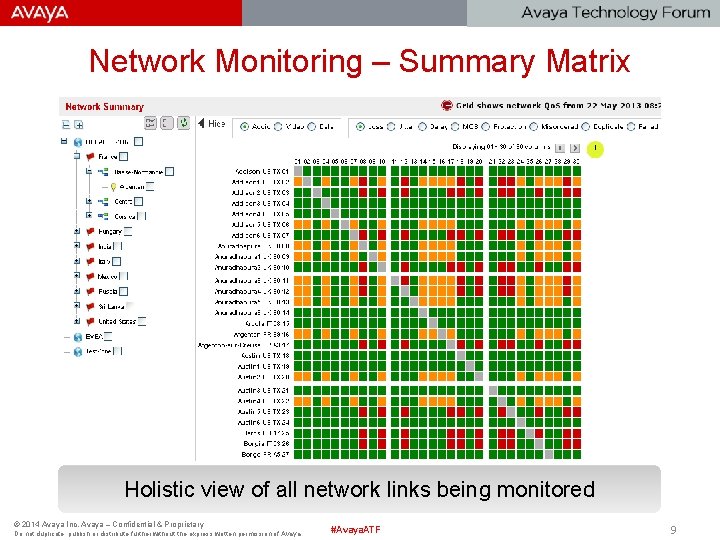Click the gray cell in Addison US TX 01 row

(x=298, y=171)
